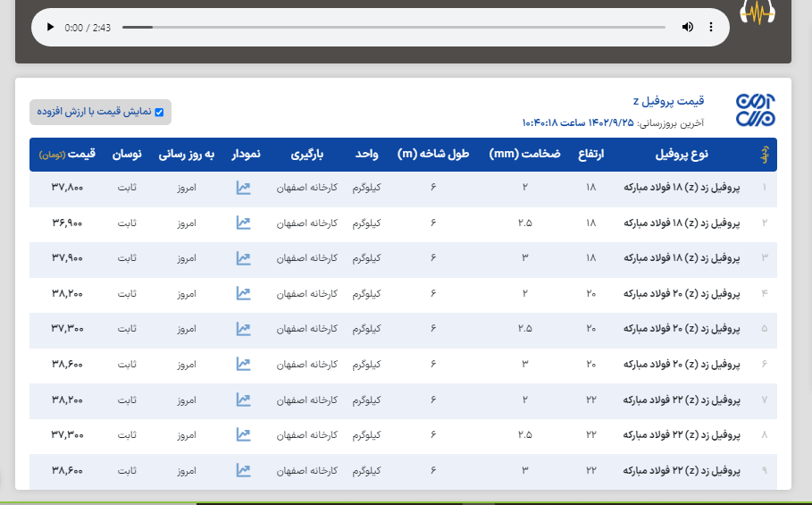812x505 pixels.
Task: Open chart icon for row 9
Action: pos(243,470)
